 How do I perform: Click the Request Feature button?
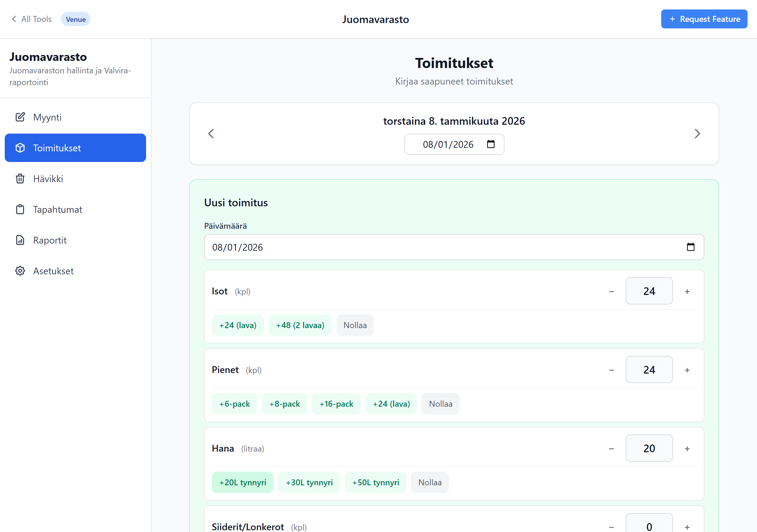click(704, 19)
